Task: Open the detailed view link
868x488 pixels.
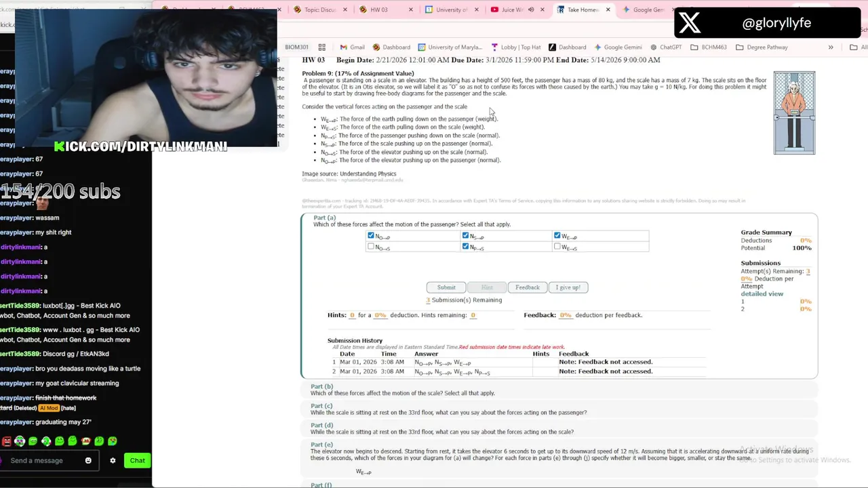Action: pyautogui.click(x=762, y=293)
